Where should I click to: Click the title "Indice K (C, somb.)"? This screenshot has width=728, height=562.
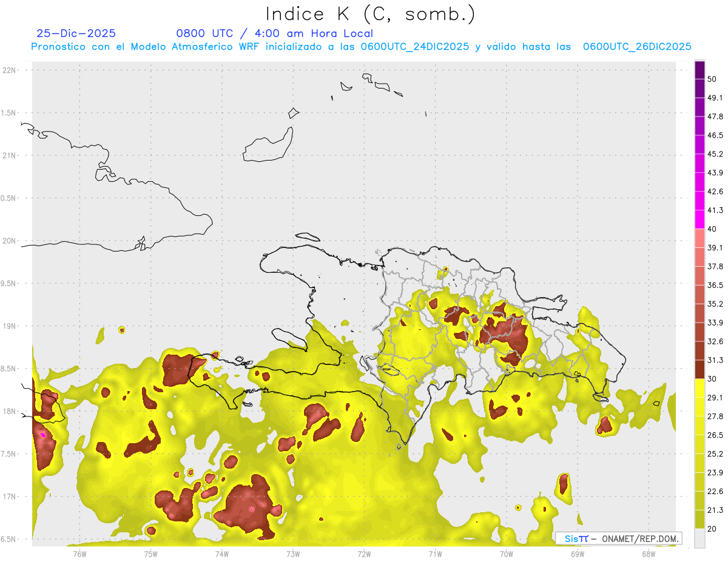pyautogui.click(x=371, y=15)
